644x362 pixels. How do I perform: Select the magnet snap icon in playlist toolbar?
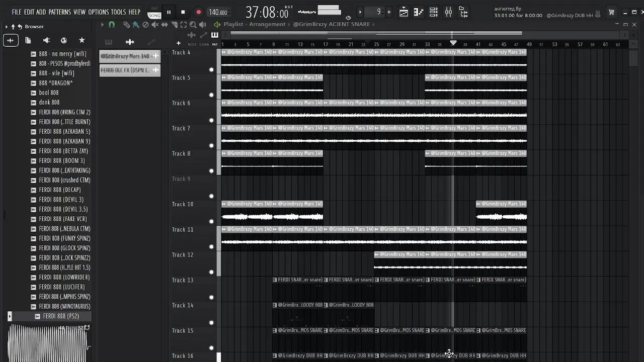tap(112, 24)
